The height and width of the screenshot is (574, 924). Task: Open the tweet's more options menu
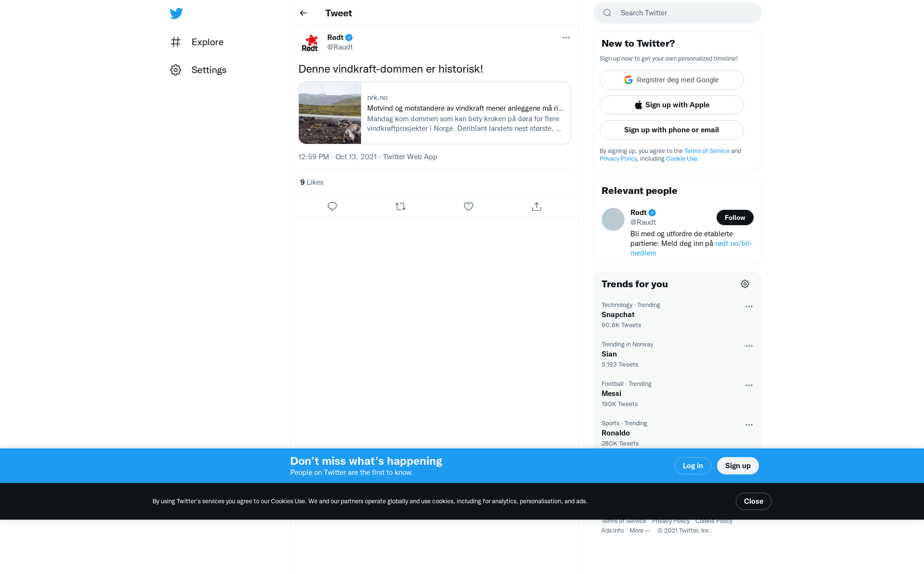(x=566, y=38)
